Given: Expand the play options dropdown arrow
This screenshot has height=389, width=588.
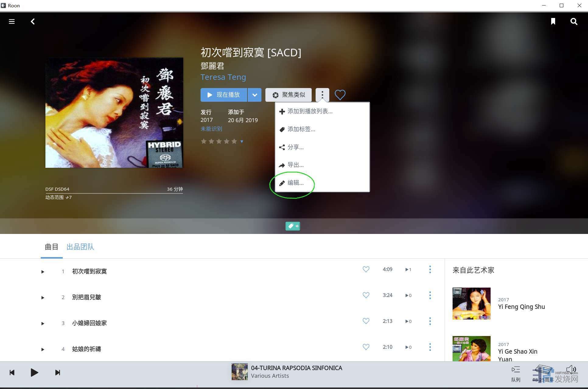Looking at the screenshot, I should point(254,95).
